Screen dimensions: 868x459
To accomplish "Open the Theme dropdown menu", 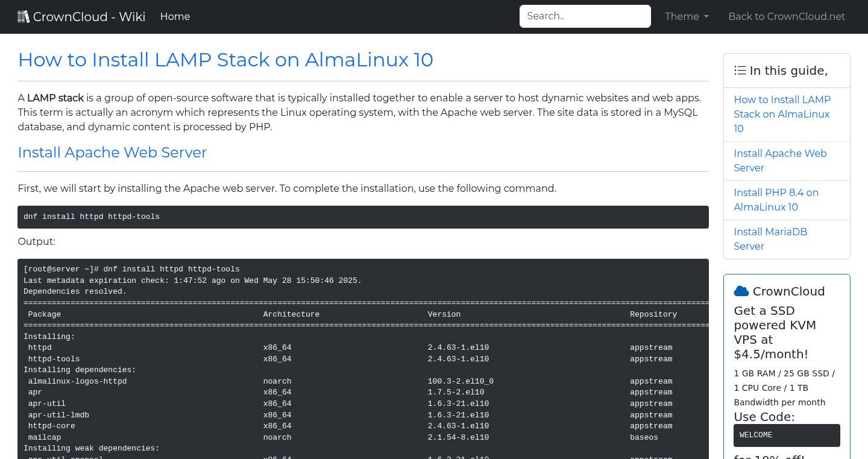I will click(686, 17).
